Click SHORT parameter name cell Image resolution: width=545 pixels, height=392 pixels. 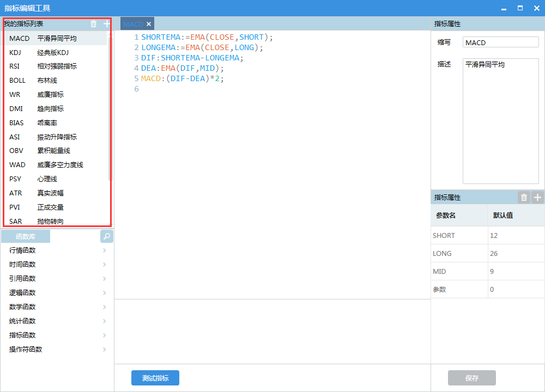[x=459, y=235]
